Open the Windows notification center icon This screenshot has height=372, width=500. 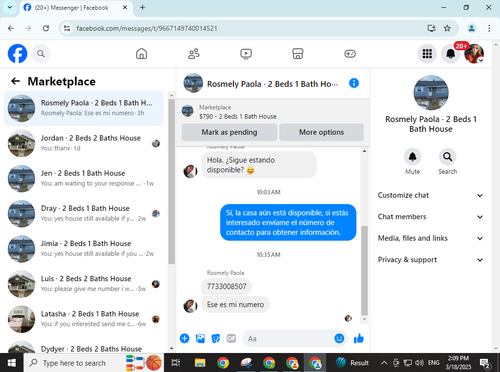[x=484, y=363]
